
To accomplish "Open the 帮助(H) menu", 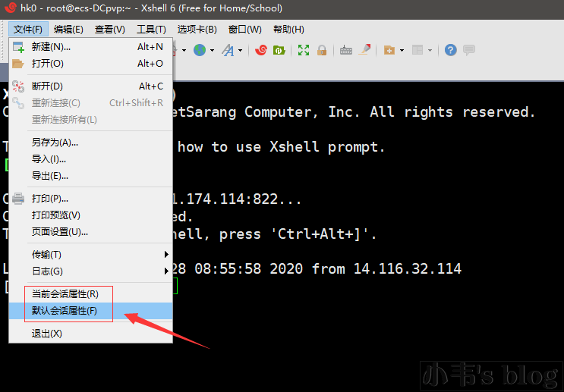I will pyautogui.click(x=288, y=29).
